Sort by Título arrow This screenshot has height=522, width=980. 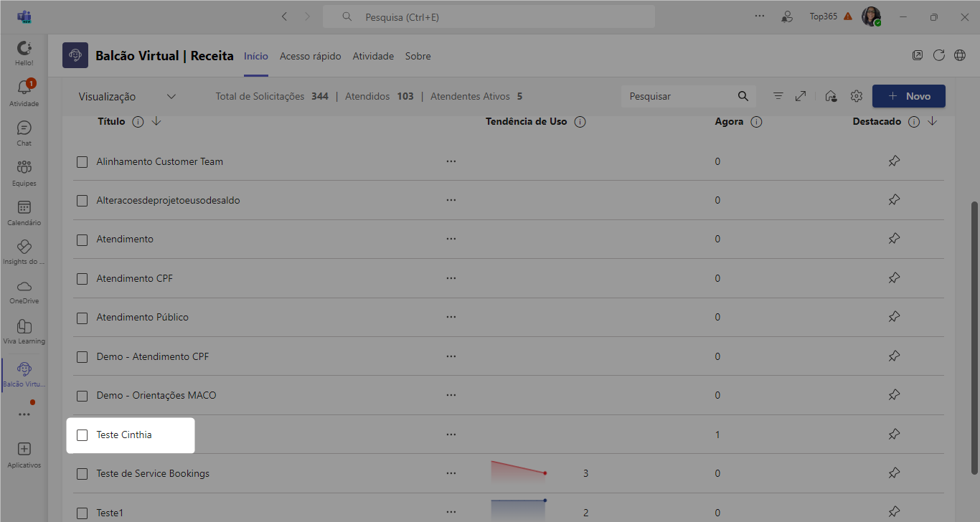tap(156, 121)
